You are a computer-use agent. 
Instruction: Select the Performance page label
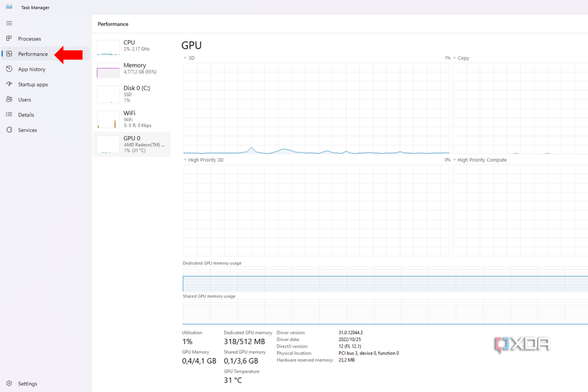33,54
